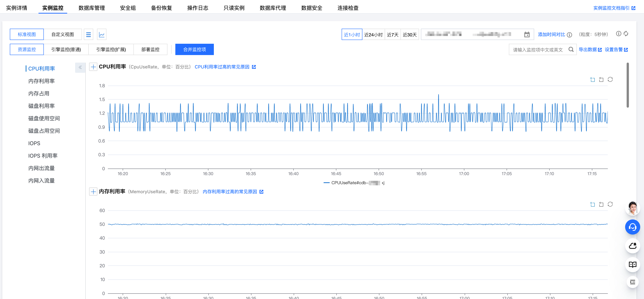Refresh all monitoring data icon
This screenshot has width=644, height=299.
[x=626, y=34]
